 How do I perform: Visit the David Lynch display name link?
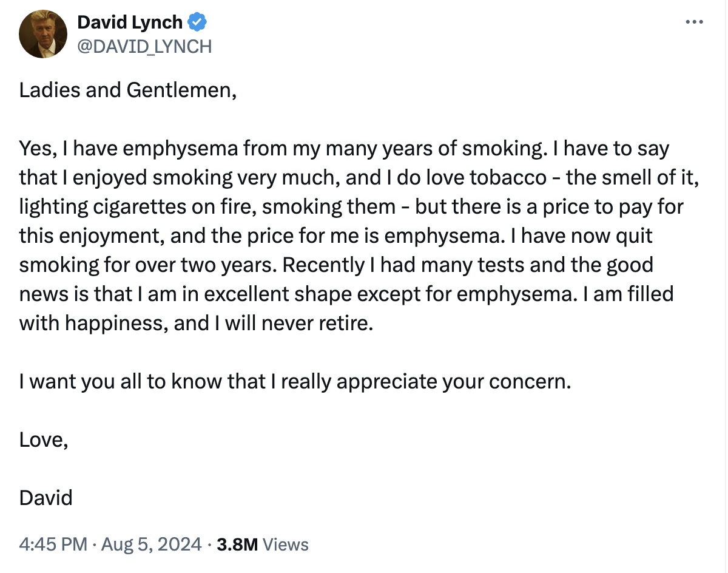click(130, 22)
